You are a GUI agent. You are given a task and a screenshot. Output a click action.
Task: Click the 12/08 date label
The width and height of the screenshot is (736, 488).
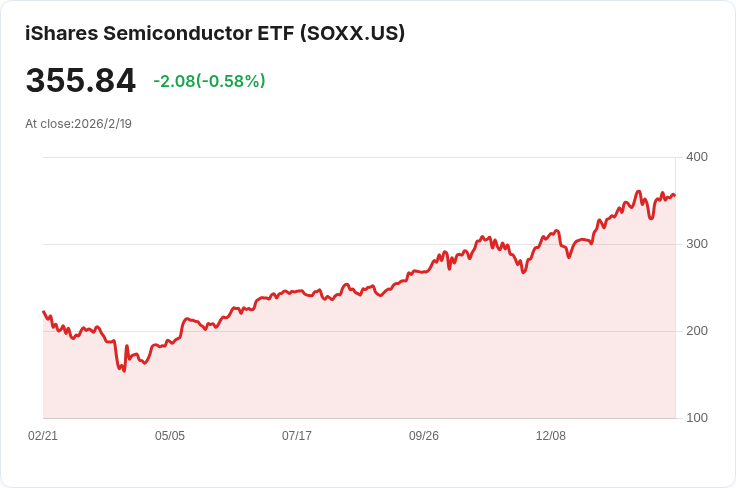click(551, 436)
